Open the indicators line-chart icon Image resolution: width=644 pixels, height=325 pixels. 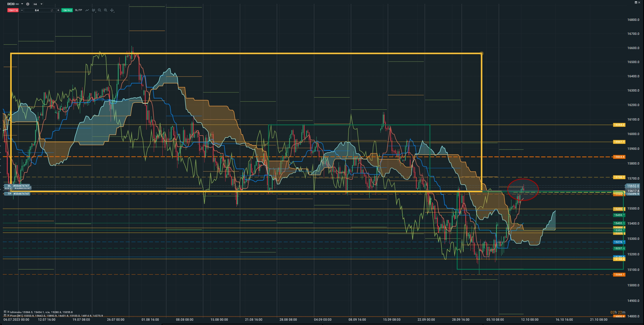[x=87, y=10]
